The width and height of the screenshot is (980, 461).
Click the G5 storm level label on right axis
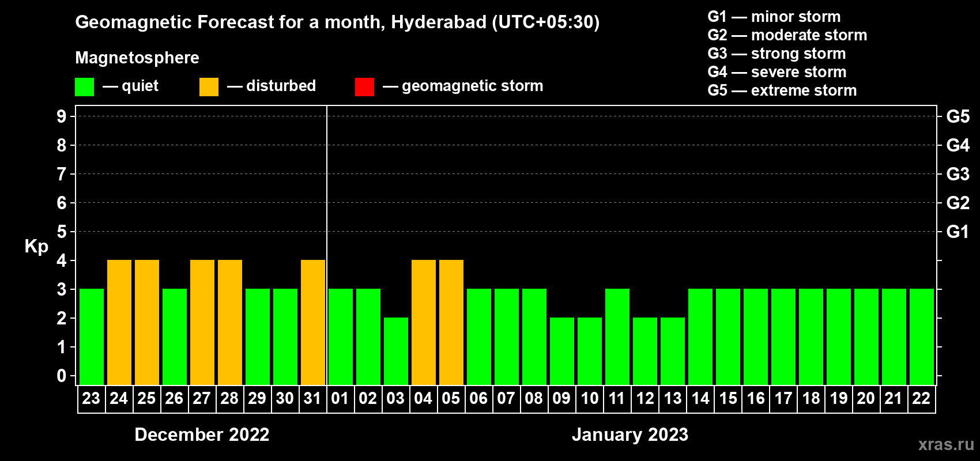pyautogui.click(x=958, y=116)
